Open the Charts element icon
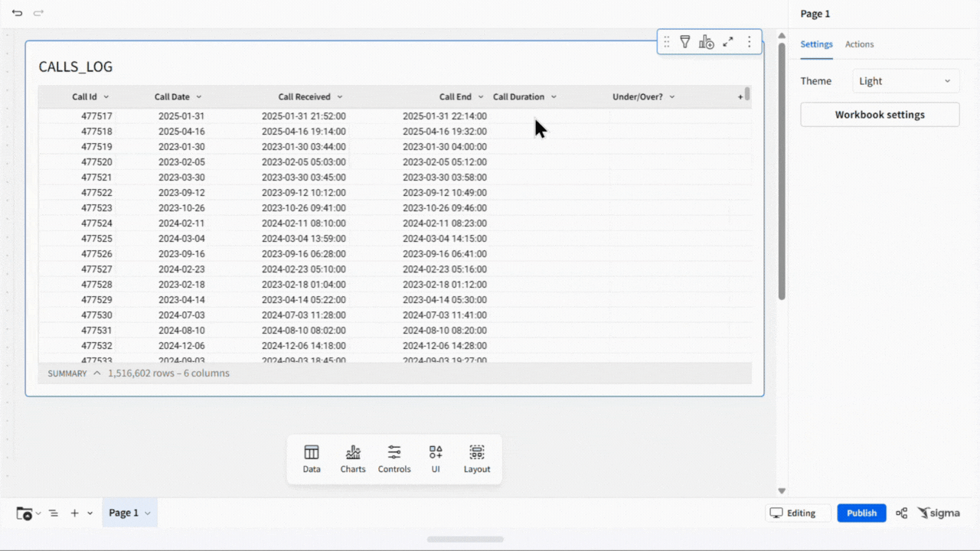The height and width of the screenshot is (551, 980). click(353, 459)
